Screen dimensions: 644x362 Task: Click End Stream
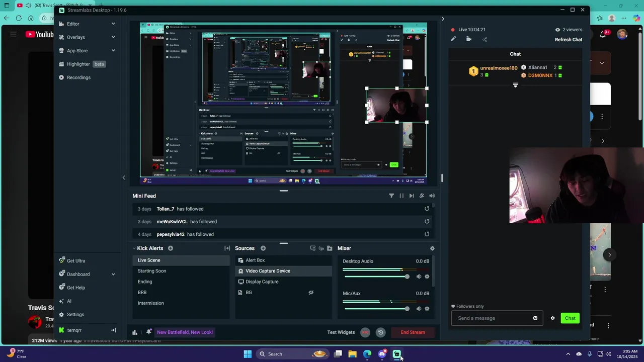point(413,332)
